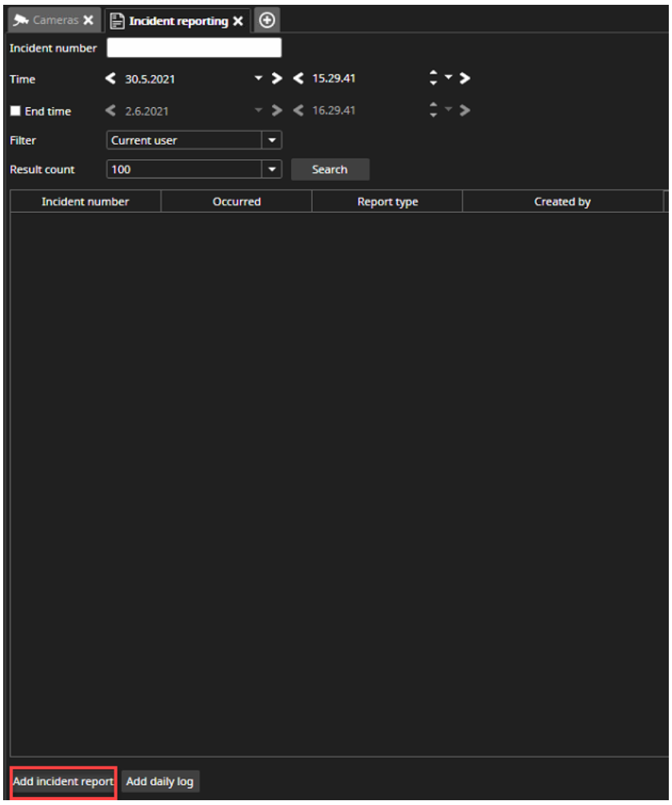Click the Search button
The height and width of the screenshot is (805, 672).
[x=330, y=170]
